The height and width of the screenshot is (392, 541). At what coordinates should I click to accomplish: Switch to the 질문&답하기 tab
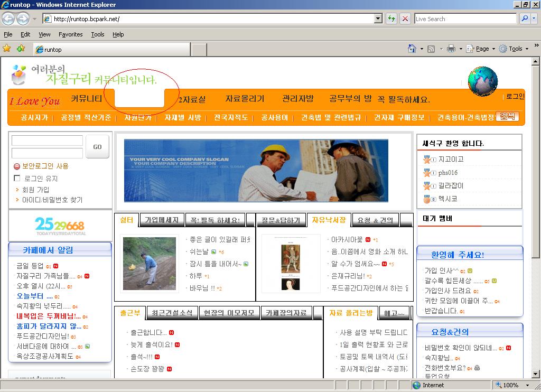tap(281, 220)
